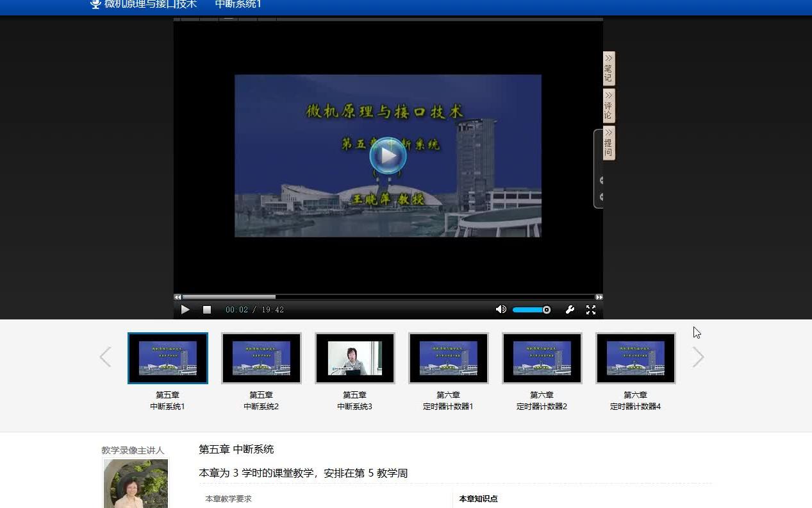Toggle the large play overlay on the video
Viewport: 812px width, 508px height.
tap(387, 155)
